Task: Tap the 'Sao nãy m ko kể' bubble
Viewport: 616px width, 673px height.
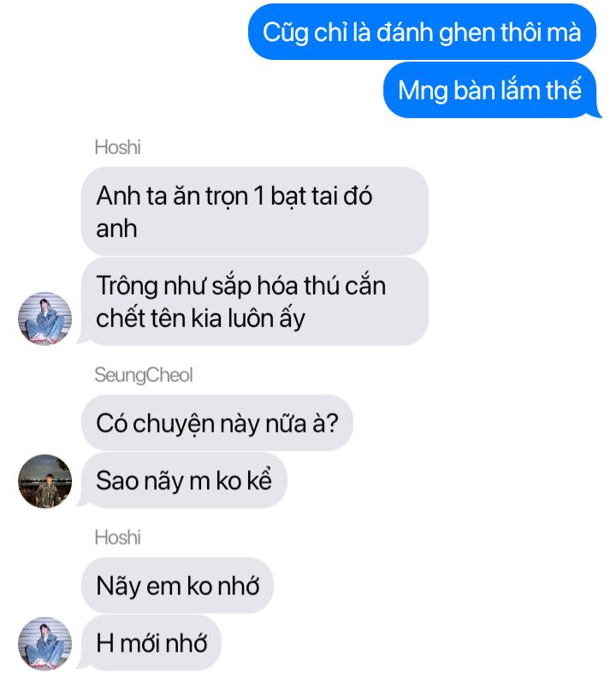Action: (x=182, y=479)
